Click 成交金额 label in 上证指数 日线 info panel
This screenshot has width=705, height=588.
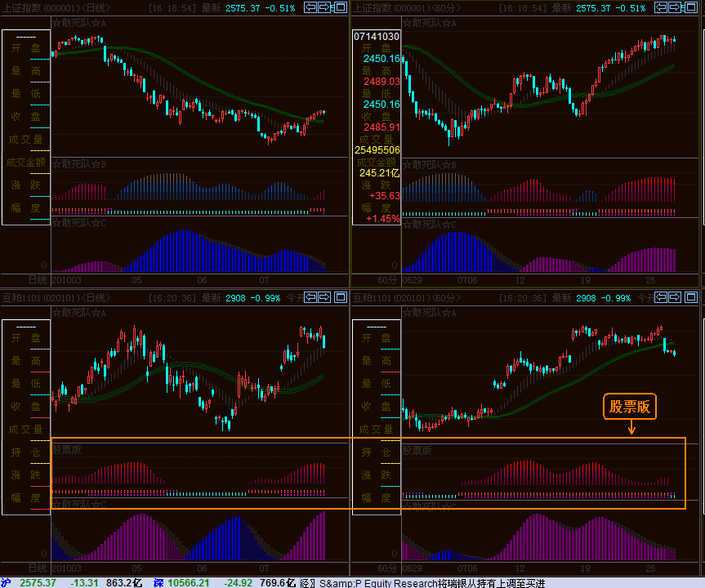tap(25, 163)
